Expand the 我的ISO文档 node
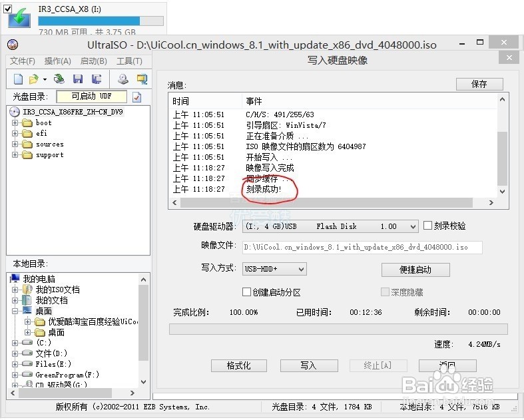 [x=15, y=290]
